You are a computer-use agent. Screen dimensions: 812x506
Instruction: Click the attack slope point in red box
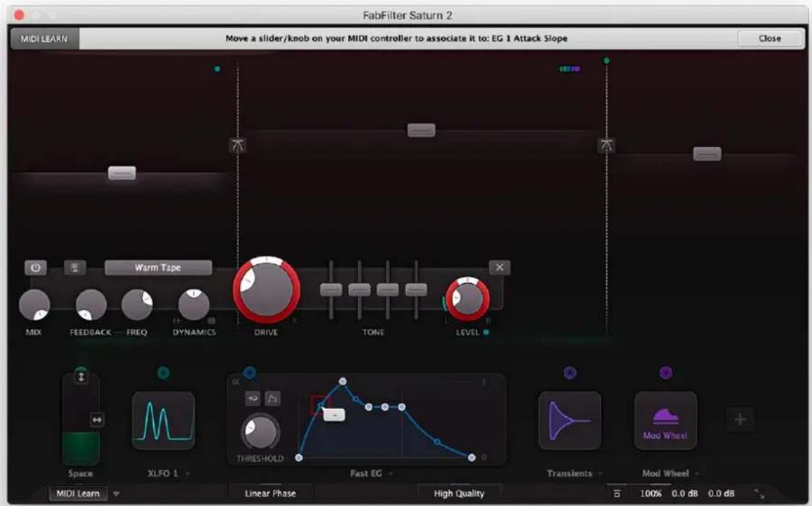(320, 405)
